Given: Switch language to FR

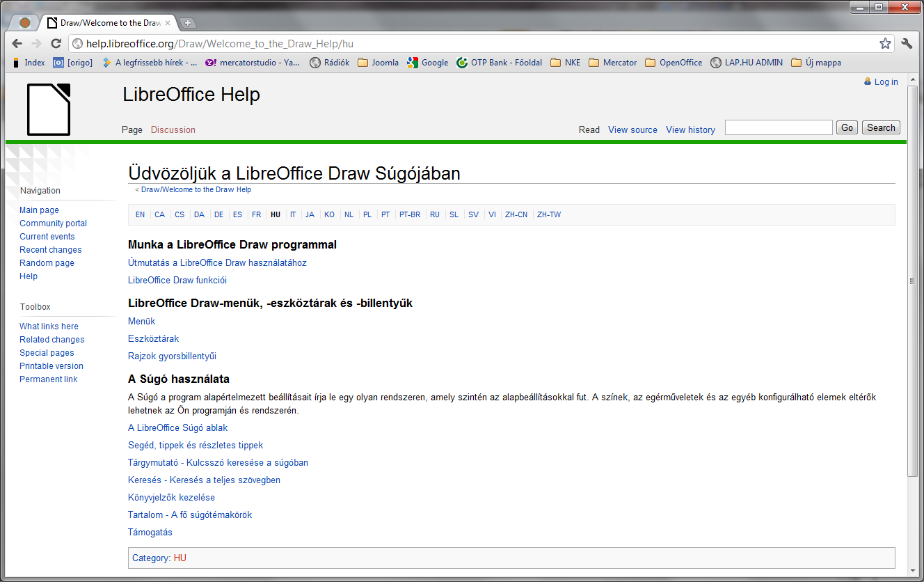Looking at the screenshot, I should (x=256, y=215).
